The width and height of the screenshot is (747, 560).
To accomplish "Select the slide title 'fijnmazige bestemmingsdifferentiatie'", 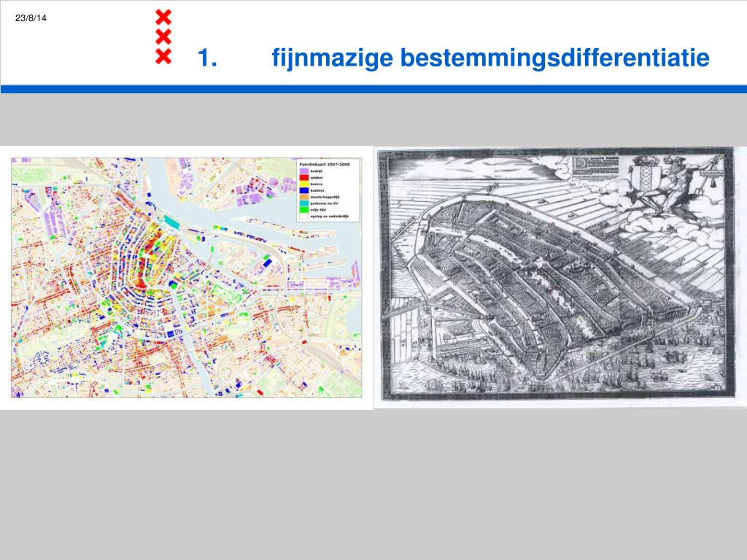I will (x=491, y=58).
